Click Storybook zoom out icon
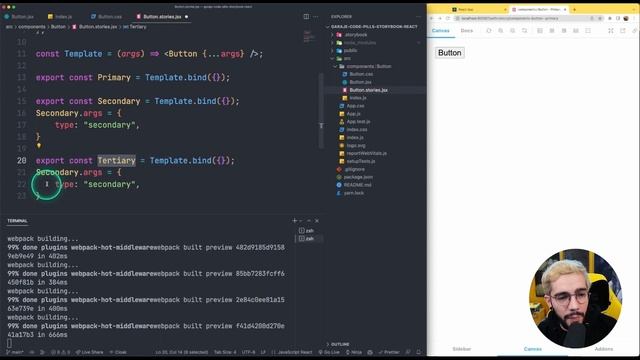The width and height of the screenshot is (640, 360). pyautogui.click(x=513, y=31)
